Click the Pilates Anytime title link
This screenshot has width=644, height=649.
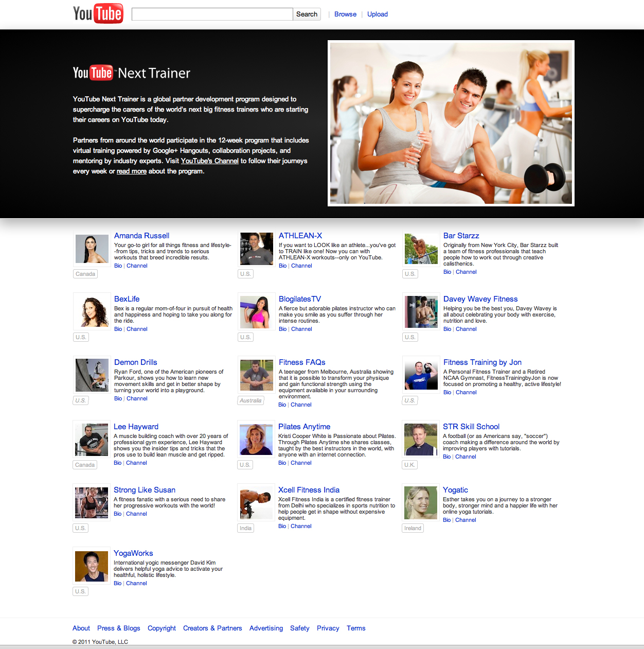[305, 427]
